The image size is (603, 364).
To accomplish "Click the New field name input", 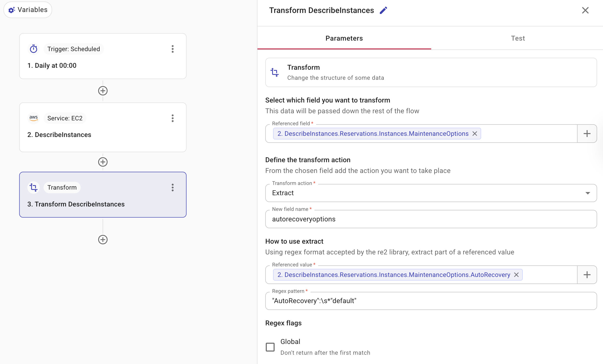I will [x=431, y=219].
